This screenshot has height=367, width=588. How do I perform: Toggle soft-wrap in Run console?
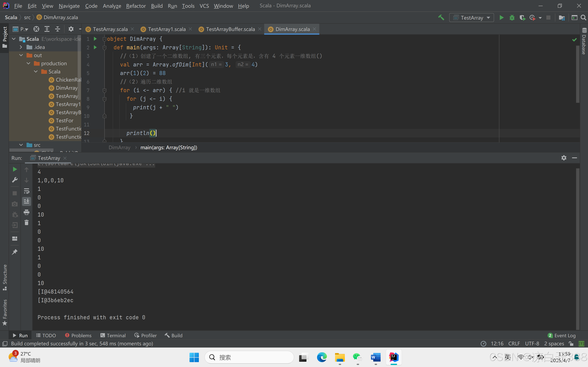[x=27, y=191]
